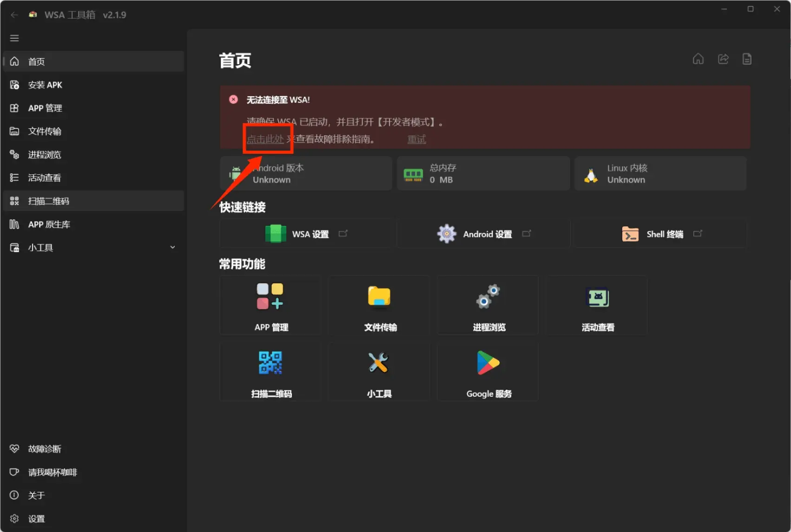
Task: Open 活动查看 in the sidebar
Action: click(93, 177)
